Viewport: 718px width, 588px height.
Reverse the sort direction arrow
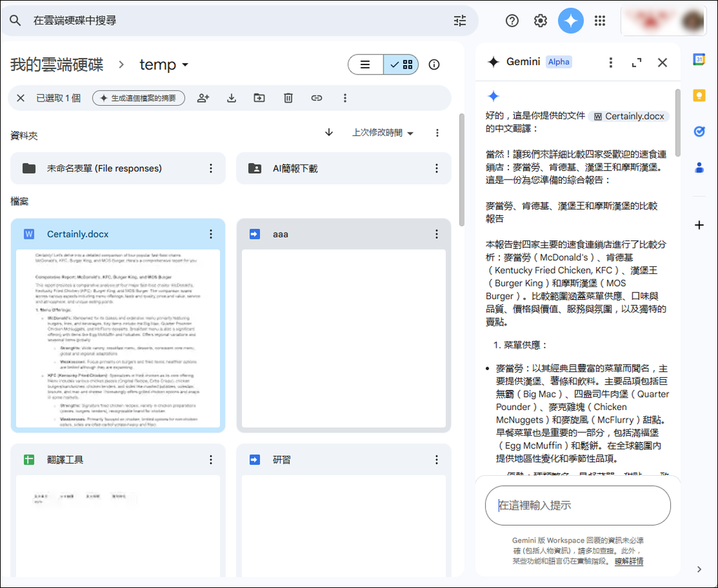pos(329,132)
